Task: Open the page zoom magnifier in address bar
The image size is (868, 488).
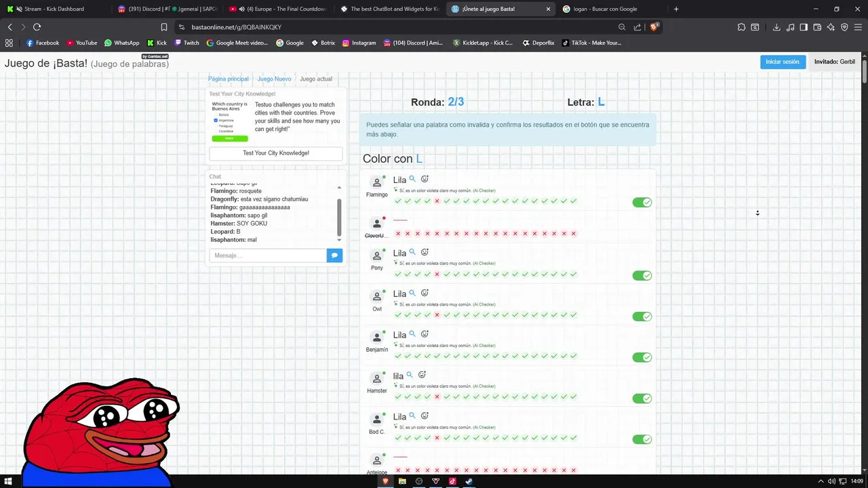Action: tap(622, 27)
